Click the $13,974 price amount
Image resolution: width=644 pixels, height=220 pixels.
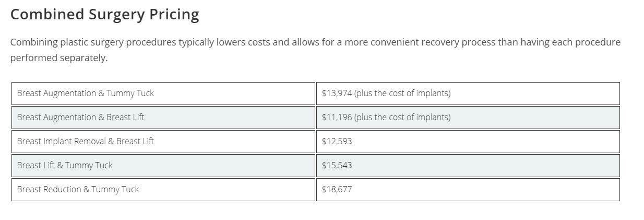(x=337, y=94)
